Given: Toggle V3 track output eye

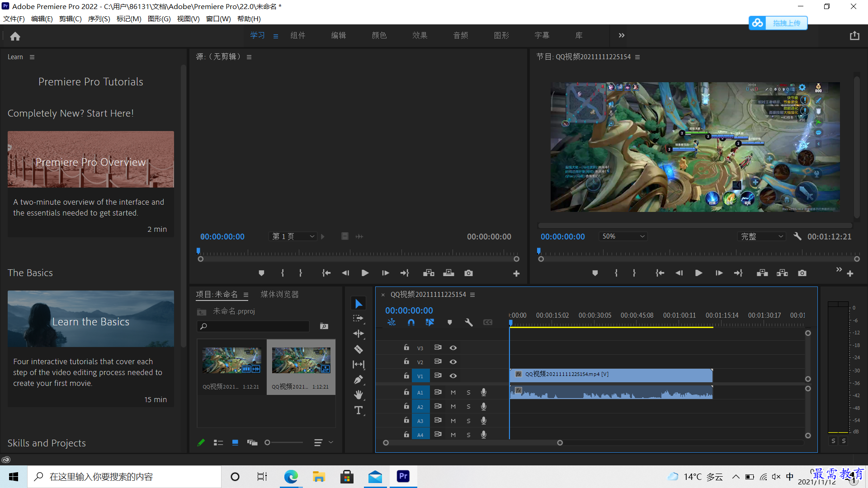Looking at the screenshot, I should (453, 348).
